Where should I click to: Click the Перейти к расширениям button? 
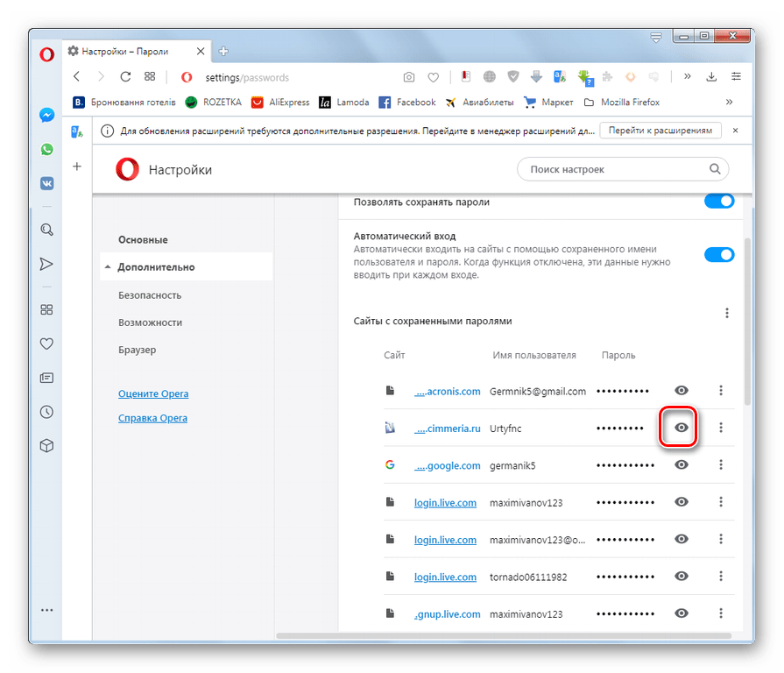(x=660, y=131)
